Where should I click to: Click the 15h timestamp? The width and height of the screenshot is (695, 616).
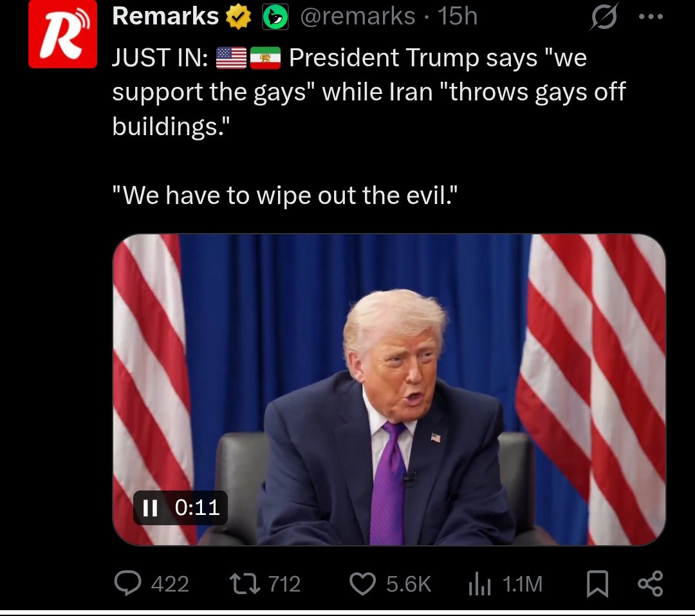458,16
